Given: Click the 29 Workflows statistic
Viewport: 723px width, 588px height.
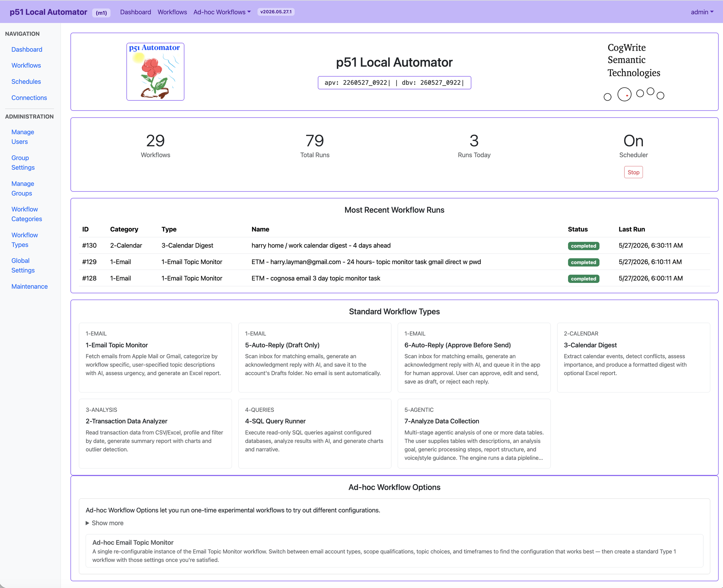Looking at the screenshot, I should click(x=155, y=146).
